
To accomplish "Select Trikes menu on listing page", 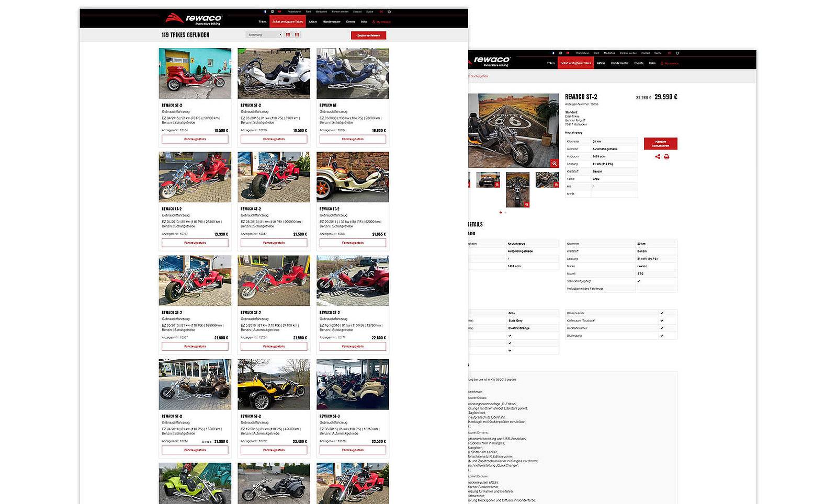I will pos(263,22).
